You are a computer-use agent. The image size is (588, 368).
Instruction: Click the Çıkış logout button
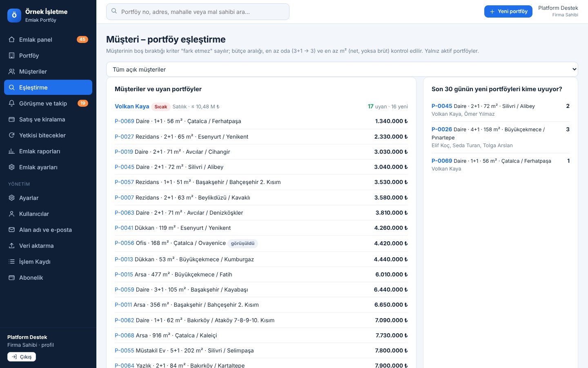point(22,357)
